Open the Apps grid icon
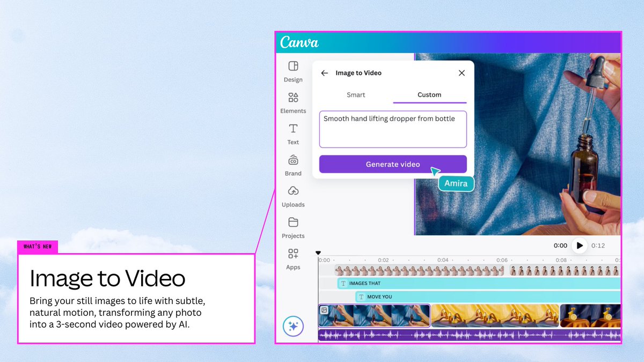 coord(293,258)
